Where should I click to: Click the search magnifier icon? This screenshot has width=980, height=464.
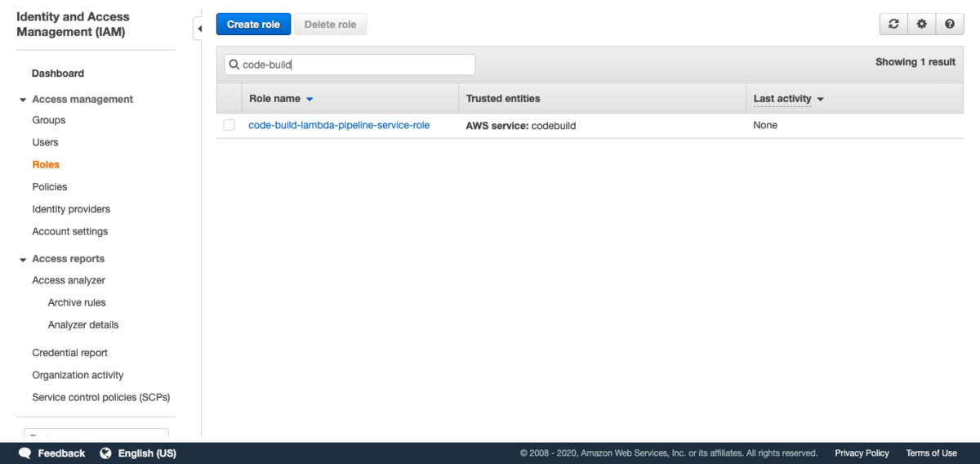tap(234, 65)
